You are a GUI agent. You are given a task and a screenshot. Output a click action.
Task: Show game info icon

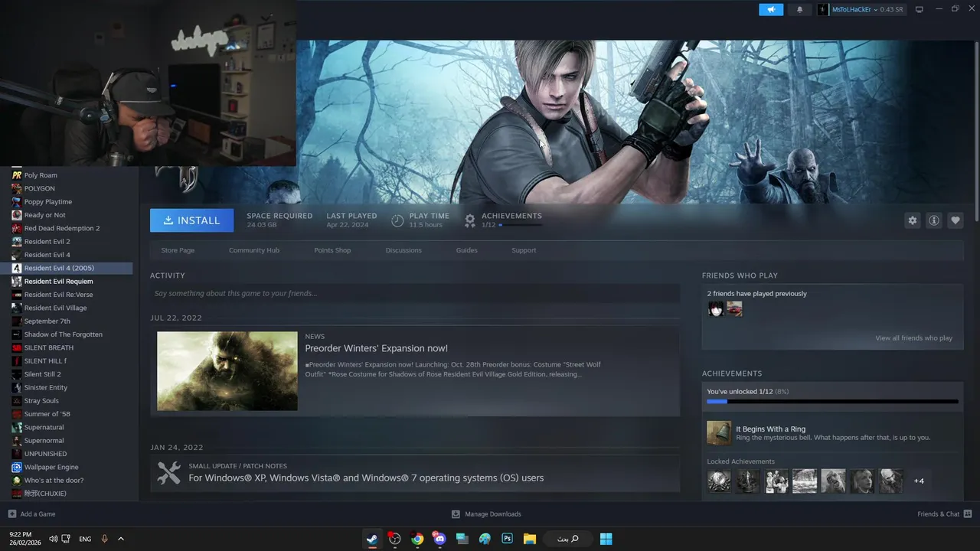tap(934, 220)
